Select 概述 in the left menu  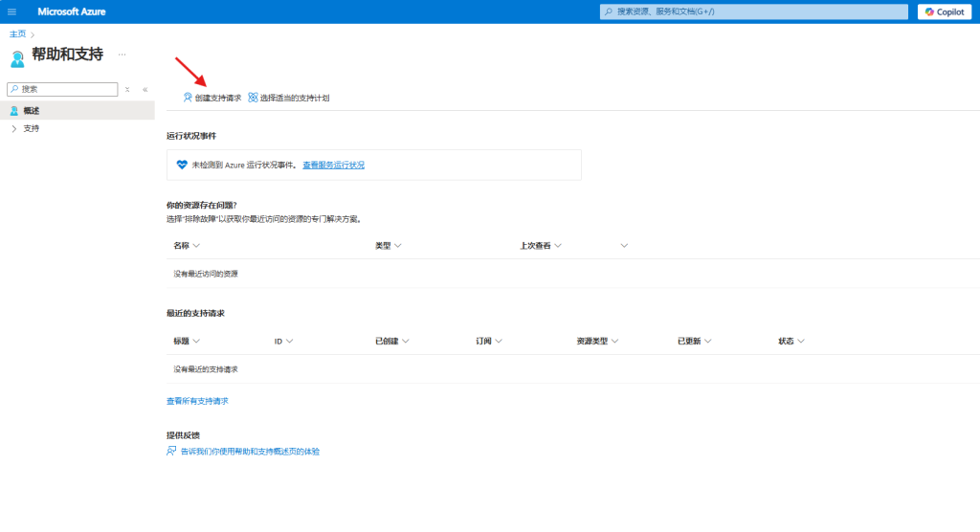click(x=32, y=111)
